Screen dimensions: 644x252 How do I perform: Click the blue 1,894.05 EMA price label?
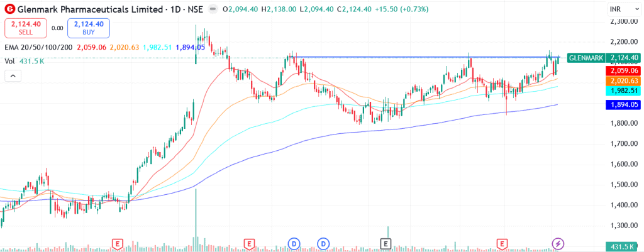click(x=623, y=105)
